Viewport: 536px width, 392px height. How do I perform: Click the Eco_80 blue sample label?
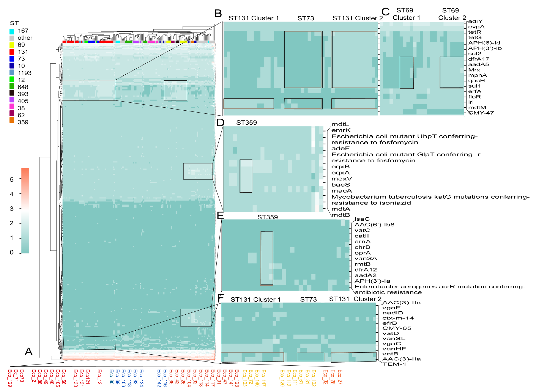tap(111, 377)
